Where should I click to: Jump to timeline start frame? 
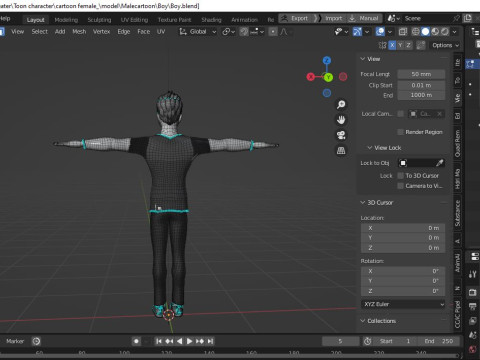159,341
